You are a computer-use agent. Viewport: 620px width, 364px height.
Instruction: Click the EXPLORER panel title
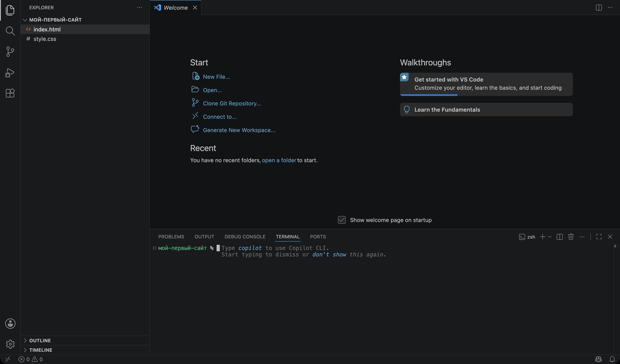tap(41, 7)
